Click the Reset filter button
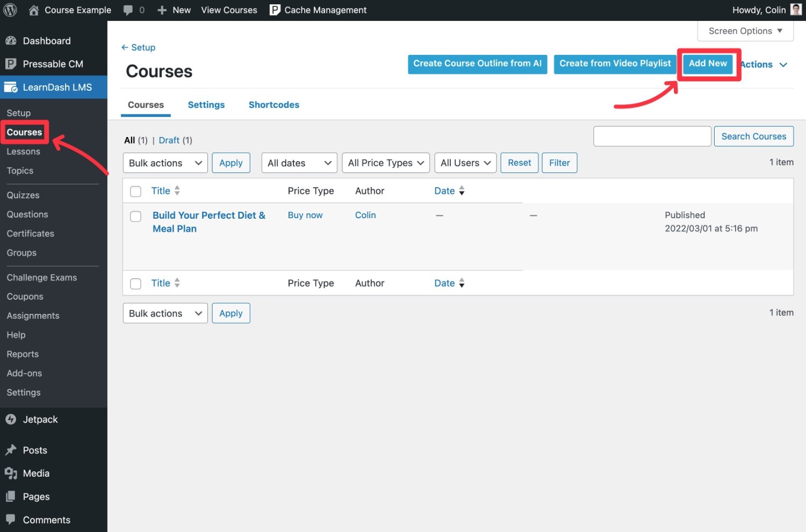This screenshot has width=806, height=532. [x=519, y=163]
